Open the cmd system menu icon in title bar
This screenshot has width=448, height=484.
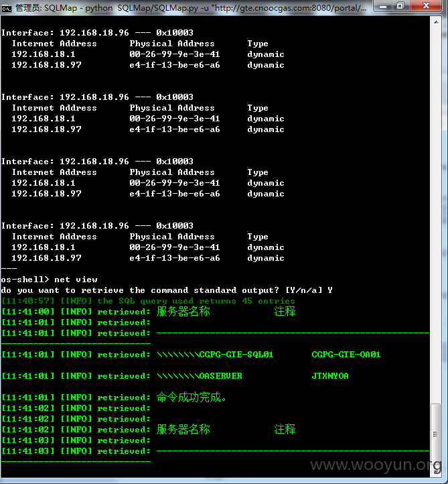pyautogui.click(x=6, y=8)
